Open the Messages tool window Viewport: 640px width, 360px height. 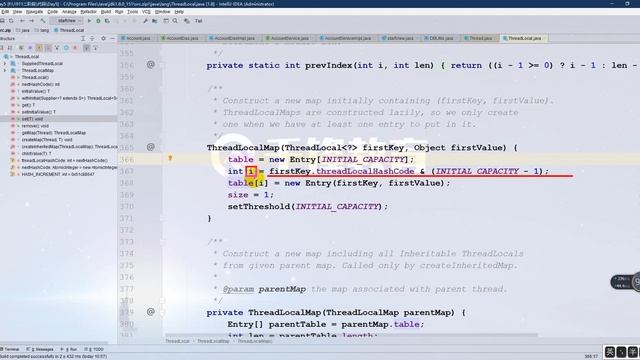click(x=40, y=349)
